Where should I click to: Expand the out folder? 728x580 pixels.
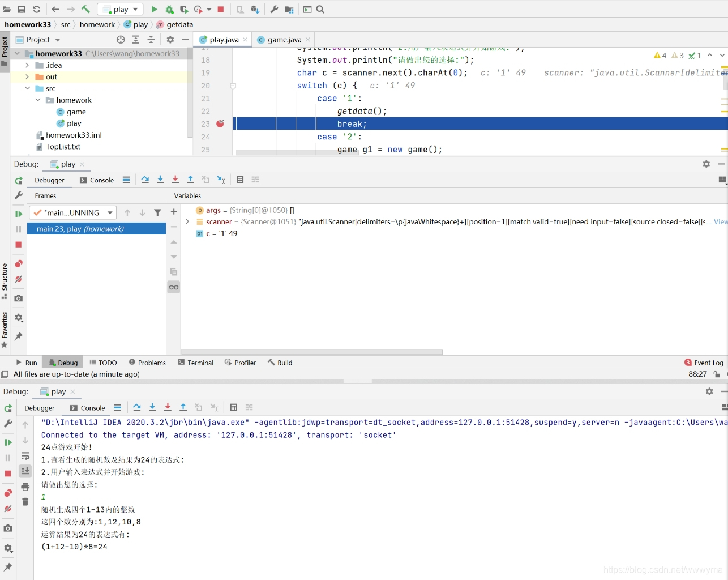[x=27, y=76]
